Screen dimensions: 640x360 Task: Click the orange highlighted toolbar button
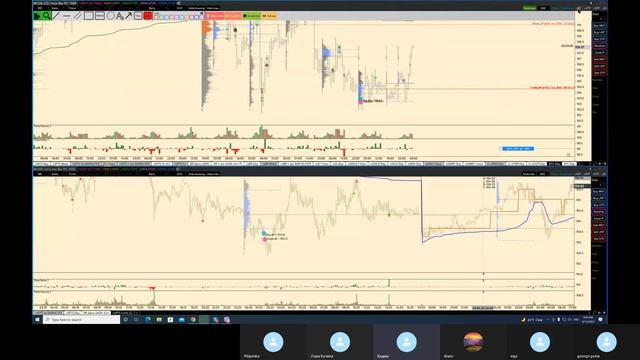pyautogui.click(x=233, y=16)
